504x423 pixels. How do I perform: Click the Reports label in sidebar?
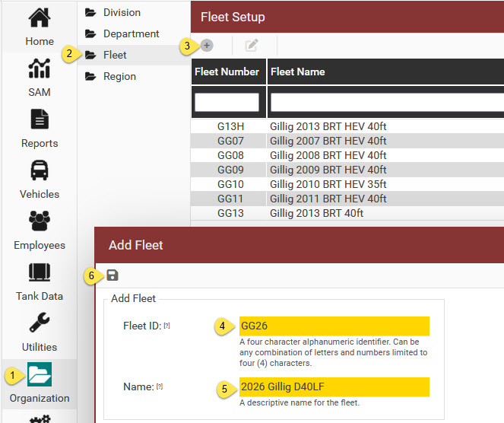(x=40, y=143)
